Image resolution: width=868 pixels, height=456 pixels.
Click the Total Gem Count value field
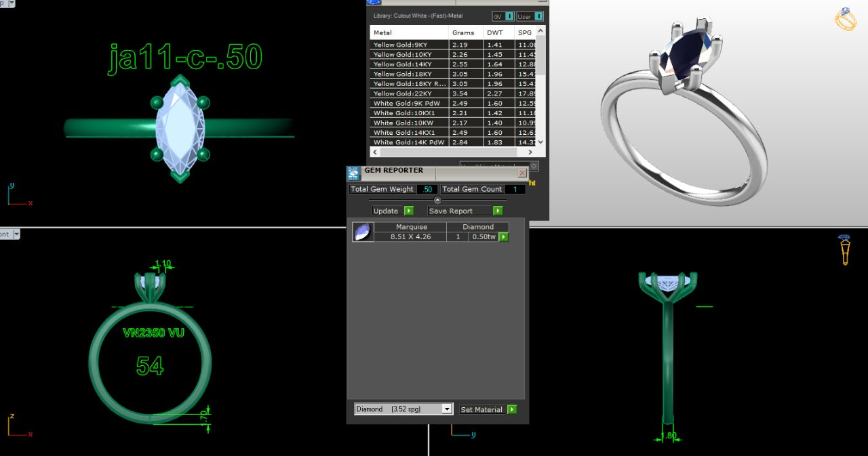click(x=515, y=189)
